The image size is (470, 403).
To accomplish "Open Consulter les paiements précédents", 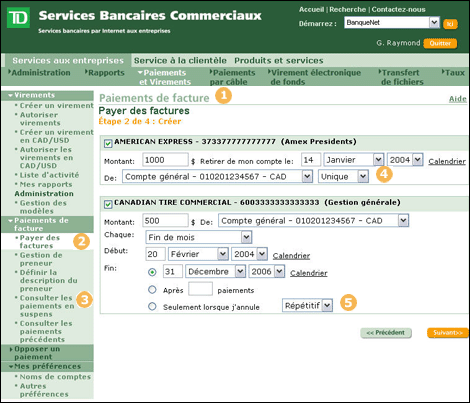I will coord(43,331).
